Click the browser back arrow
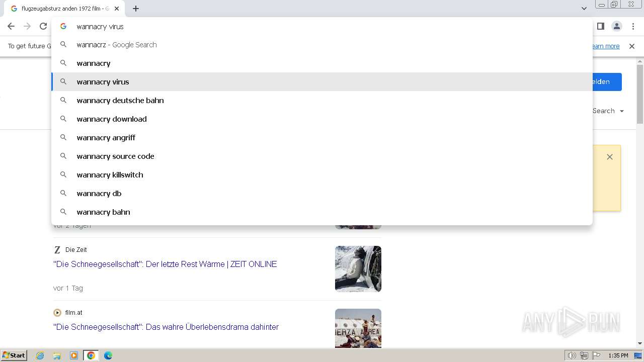644x362 pixels. click(11, 26)
